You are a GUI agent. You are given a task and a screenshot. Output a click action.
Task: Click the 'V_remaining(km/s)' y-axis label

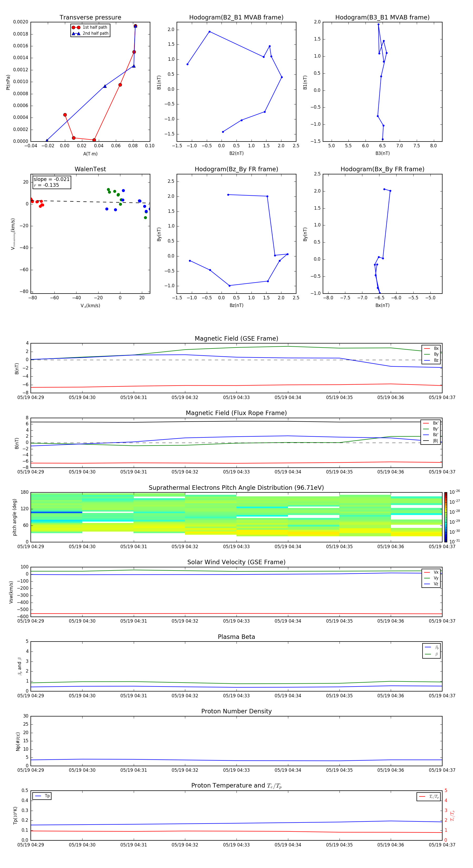13,234
